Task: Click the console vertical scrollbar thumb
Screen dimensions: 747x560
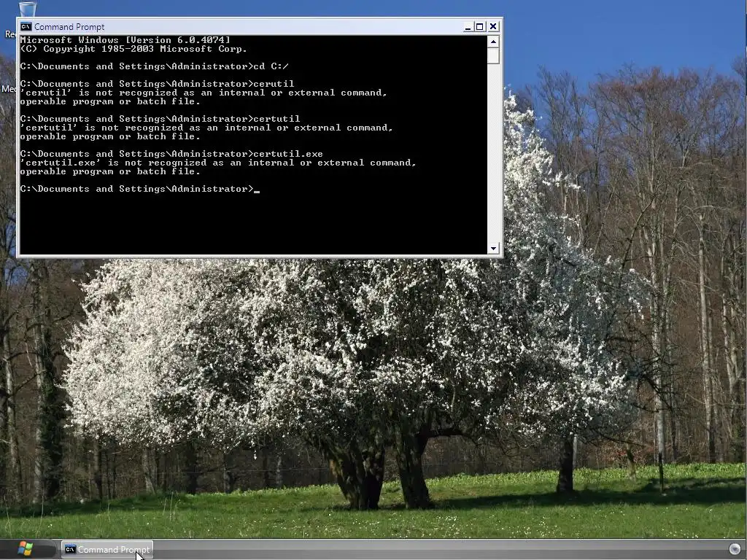Action: pos(493,55)
